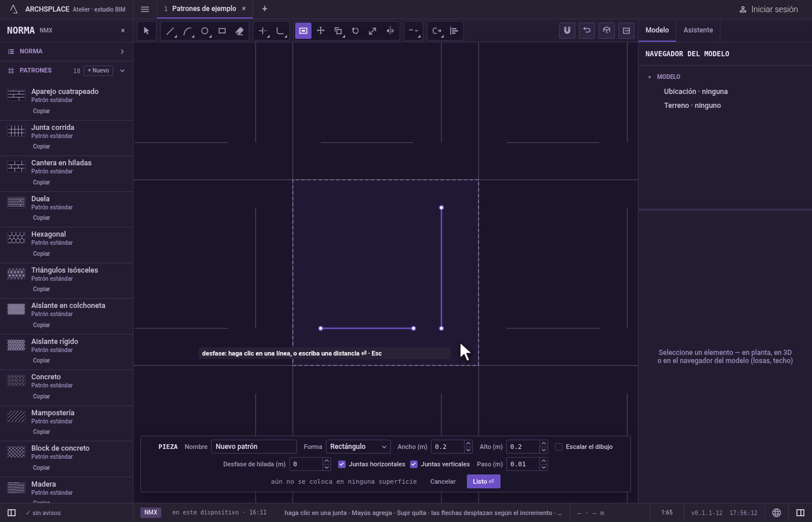Activate the line drawing tool

[x=170, y=31]
